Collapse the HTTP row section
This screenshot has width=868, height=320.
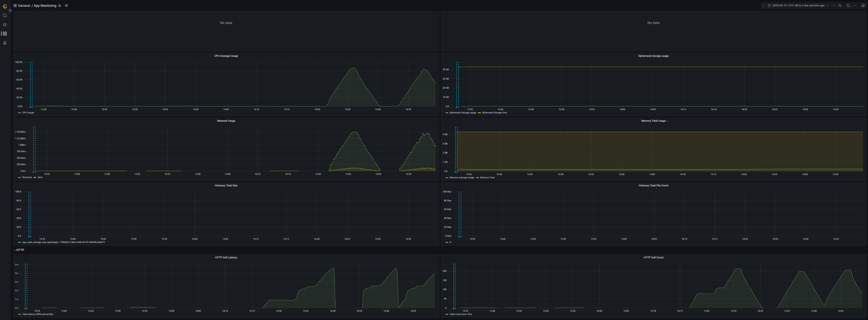(x=19, y=250)
